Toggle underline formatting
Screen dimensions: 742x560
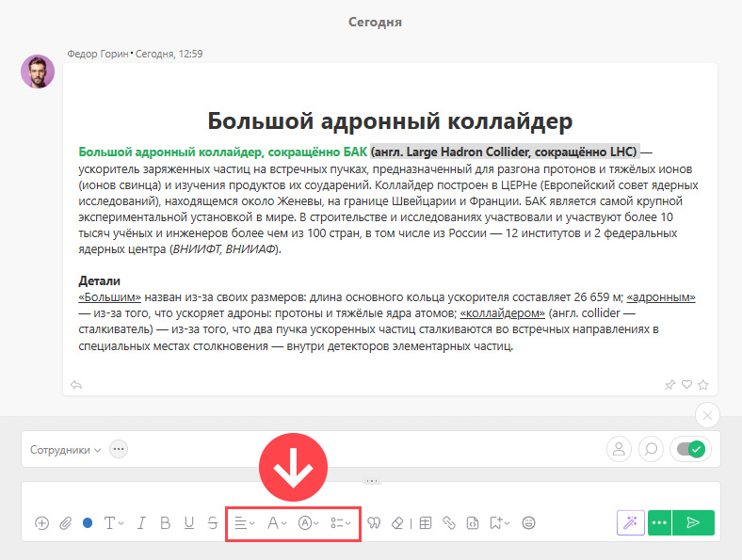tap(189, 523)
